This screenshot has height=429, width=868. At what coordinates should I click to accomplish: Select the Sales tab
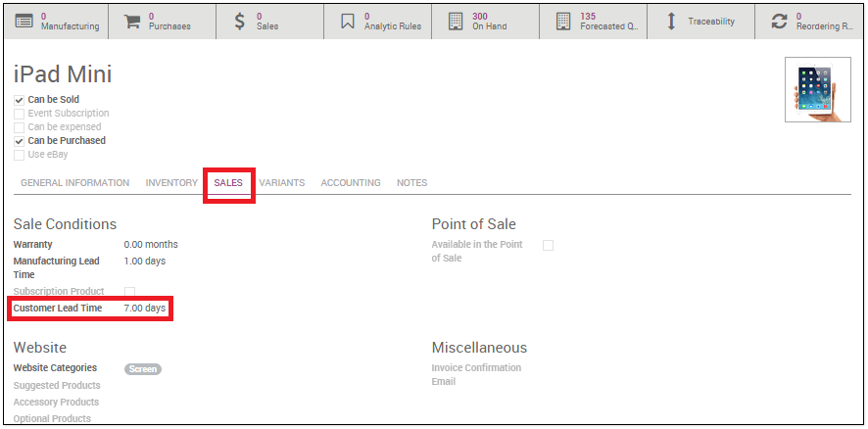[x=228, y=183]
